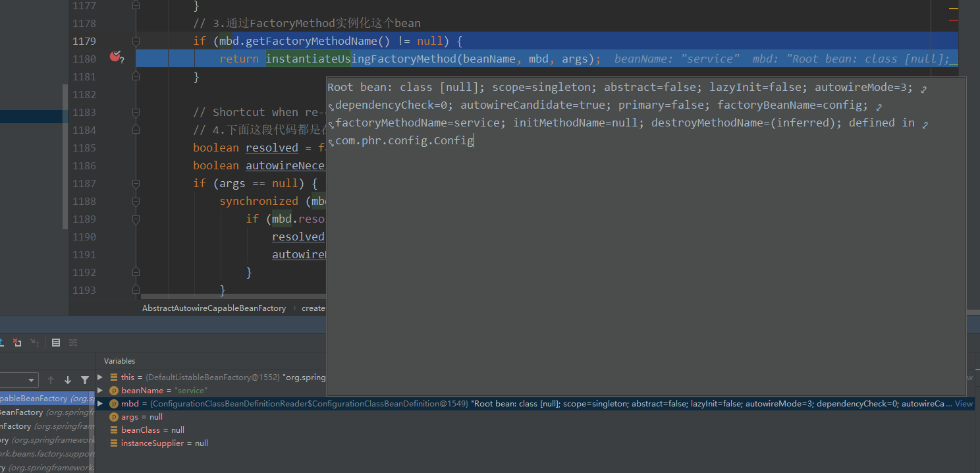Click instantiateUsingFactoryMethod method call
980x473 pixels.
(x=361, y=59)
